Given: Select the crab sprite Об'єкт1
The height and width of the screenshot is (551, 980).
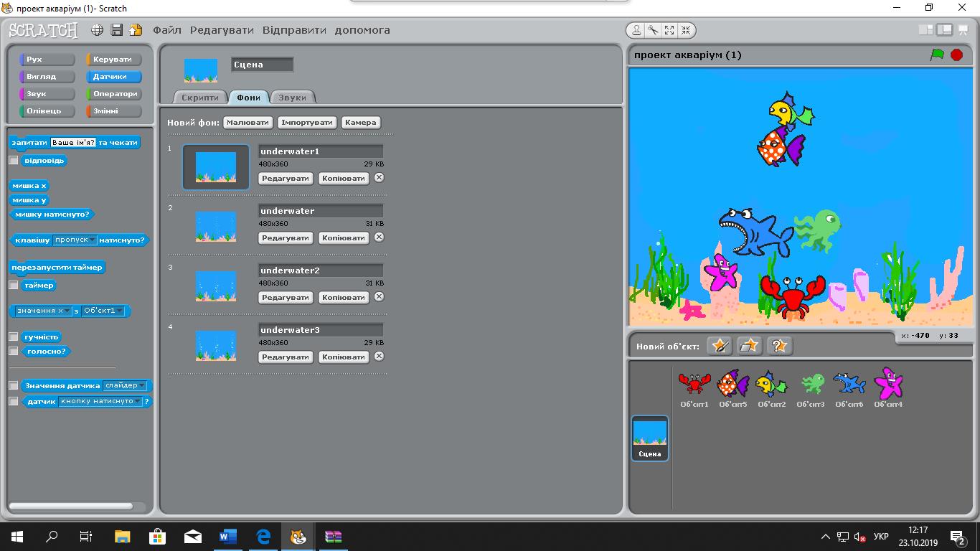Looking at the screenshot, I should (694, 388).
